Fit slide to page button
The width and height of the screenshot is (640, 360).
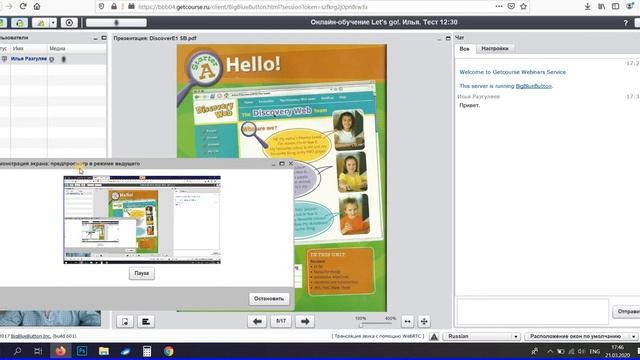(x=424, y=322)
